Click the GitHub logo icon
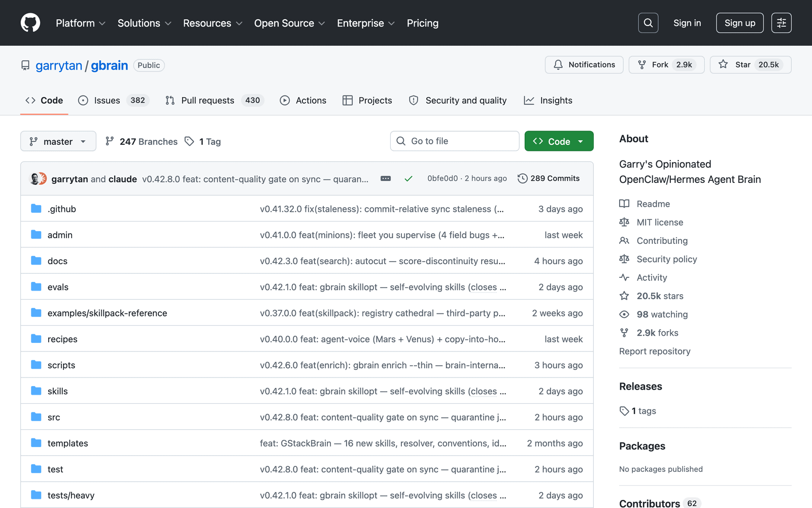Image resolution: width=812 pixels, height=508 pixels. pos(30,23)
